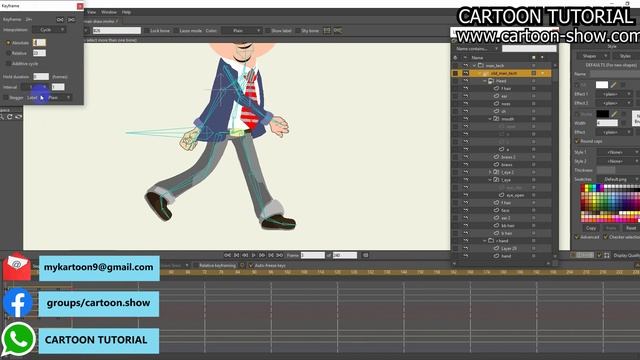Collapse the mouth switch layer
The width and height of the screenshot is (640, 360).
point(490,119)
